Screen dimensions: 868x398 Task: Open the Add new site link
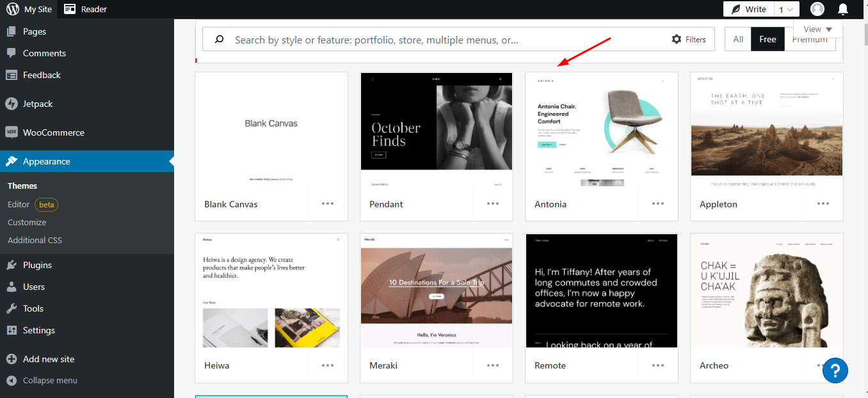(49, 359)
